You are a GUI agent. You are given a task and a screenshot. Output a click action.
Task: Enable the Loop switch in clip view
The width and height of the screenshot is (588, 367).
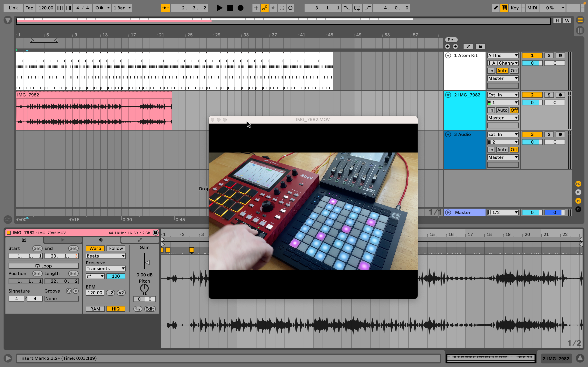tap(43, 266)
